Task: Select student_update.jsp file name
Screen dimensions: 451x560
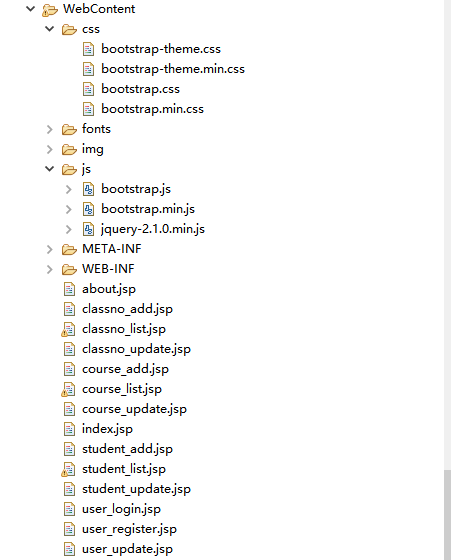Action: (x=136, y=489)
